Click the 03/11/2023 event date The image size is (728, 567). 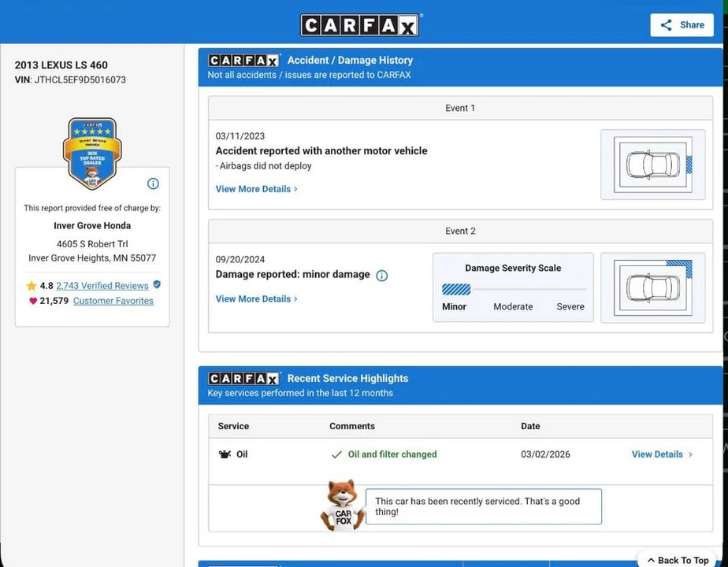[x=240, y=136]
